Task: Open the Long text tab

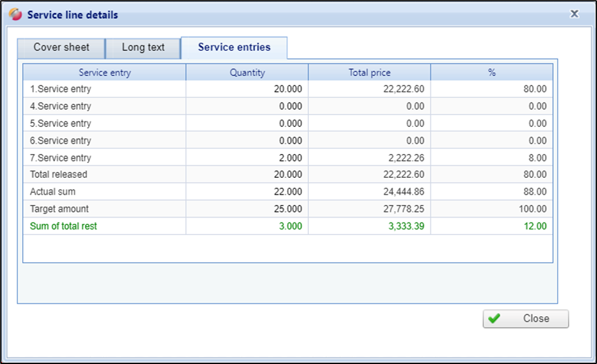Action: [143, 48]
